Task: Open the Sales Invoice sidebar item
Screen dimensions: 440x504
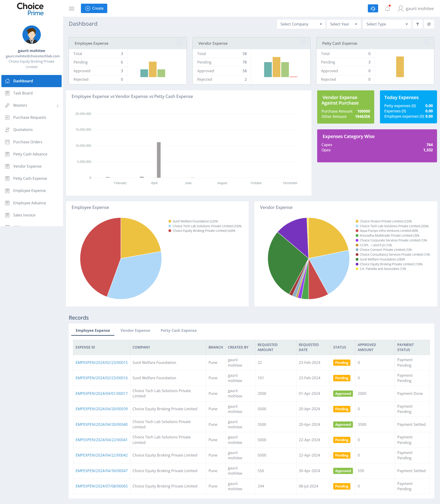Action: pos(24,215)
